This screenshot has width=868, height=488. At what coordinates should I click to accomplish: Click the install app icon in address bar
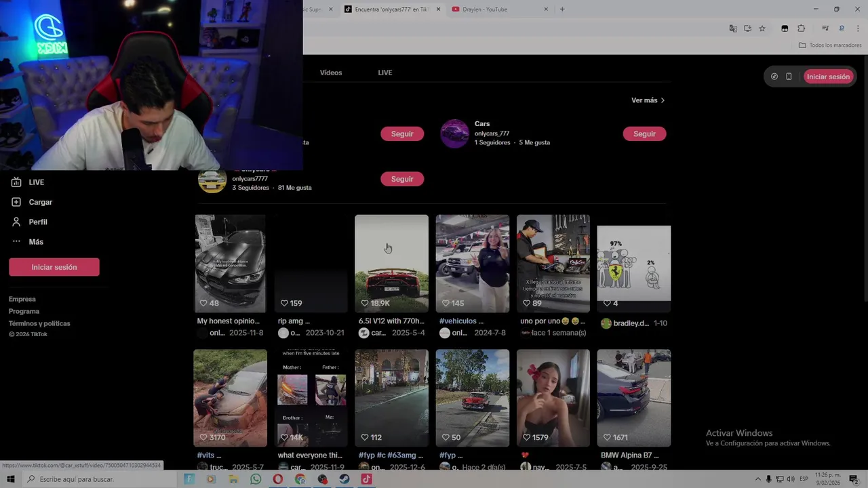click(x=747, y=28)
